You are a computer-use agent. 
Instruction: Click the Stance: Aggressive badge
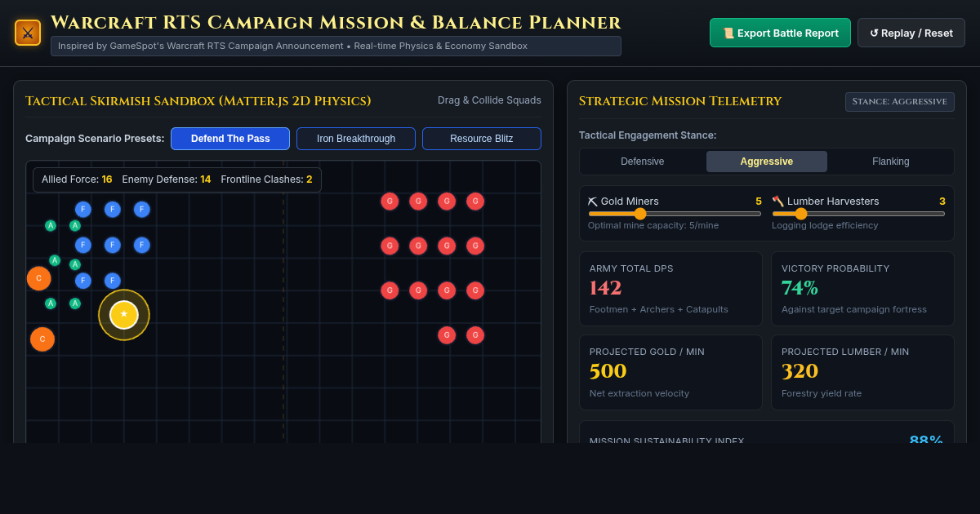click(x=900, y=102)
